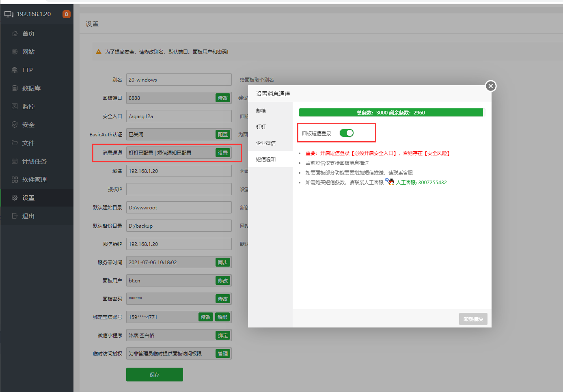Click the empty 授权IP input field
Image resolution: width=563 pixels, height=392 pixels.
pyautogui.click(x=179, y=189)
